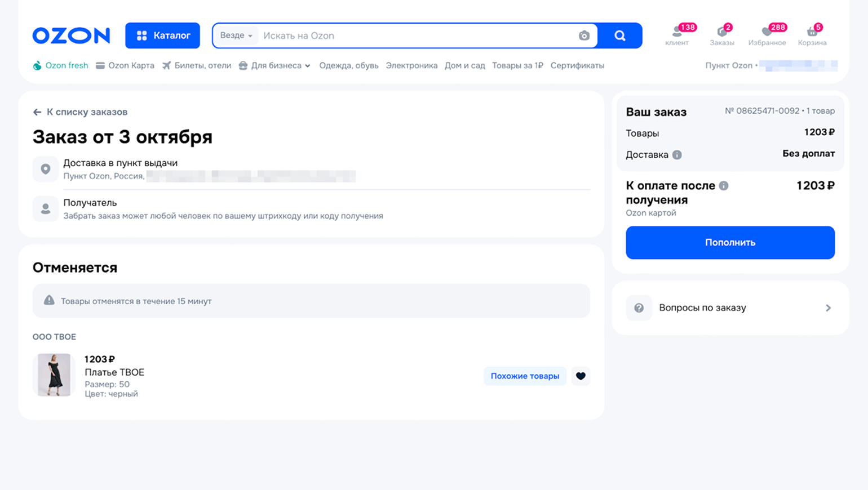Click the Размер: 50 text

point(107,384)
